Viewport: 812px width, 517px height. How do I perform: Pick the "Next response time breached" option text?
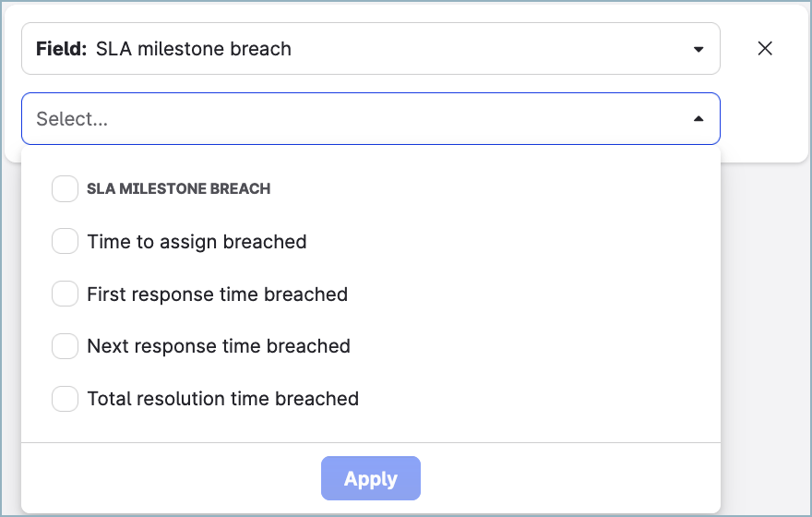(219, 347)
